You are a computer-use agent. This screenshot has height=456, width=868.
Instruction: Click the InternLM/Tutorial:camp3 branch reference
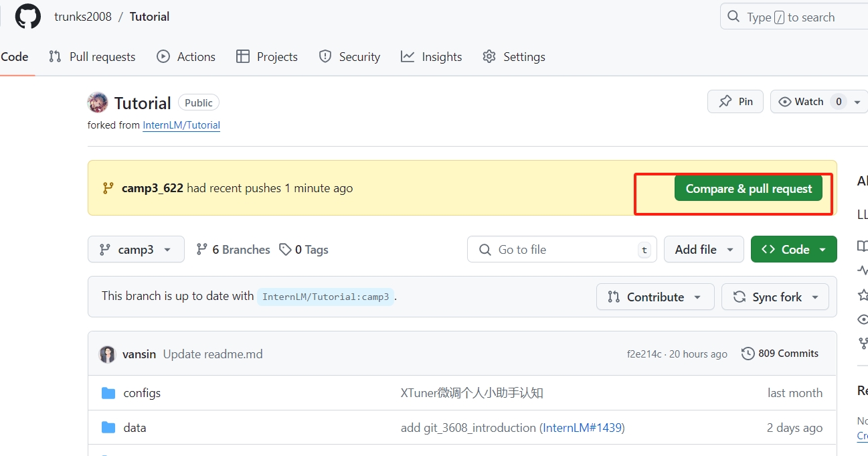point(326,297)
